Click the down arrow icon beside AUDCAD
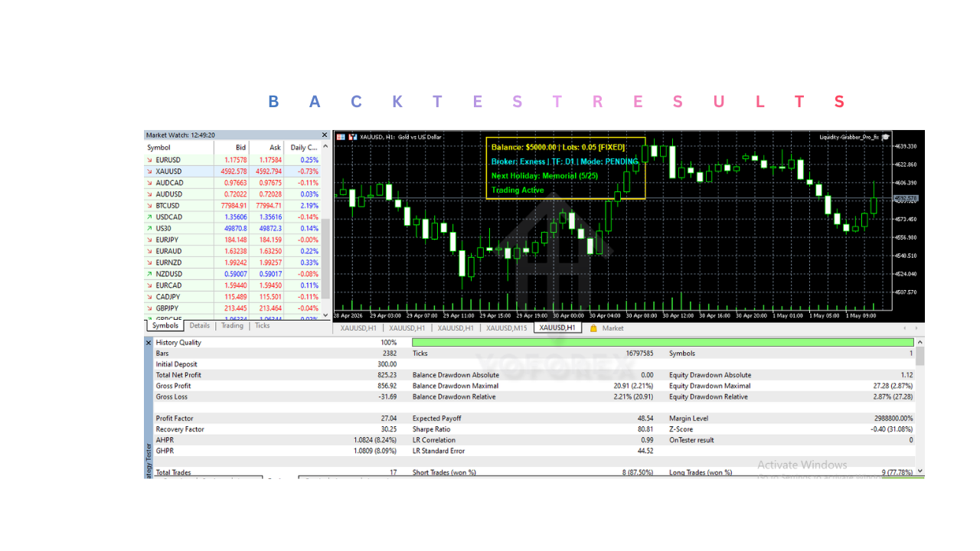980x551 pixels. tap(149, 183)
